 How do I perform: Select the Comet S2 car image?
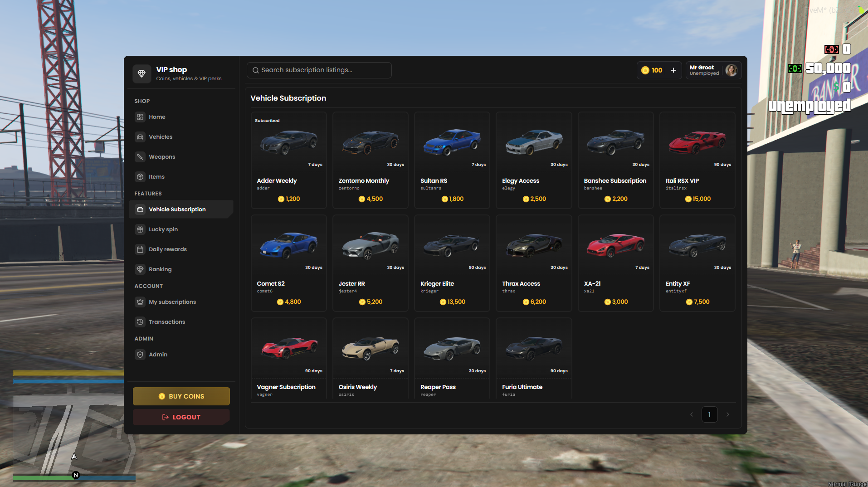click(x=289, y=245)
